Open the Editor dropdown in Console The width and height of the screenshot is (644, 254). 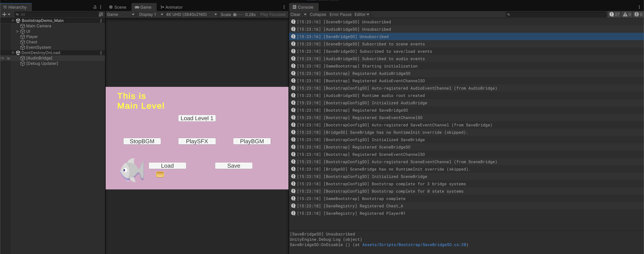[362, 14]
